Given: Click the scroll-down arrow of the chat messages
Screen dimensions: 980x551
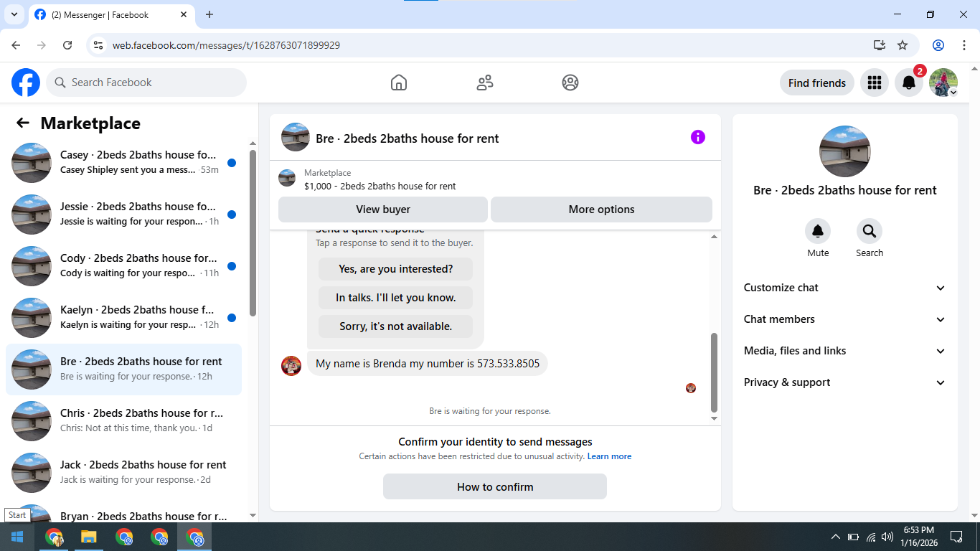Looking at the screenshot, I should [714, 418].
